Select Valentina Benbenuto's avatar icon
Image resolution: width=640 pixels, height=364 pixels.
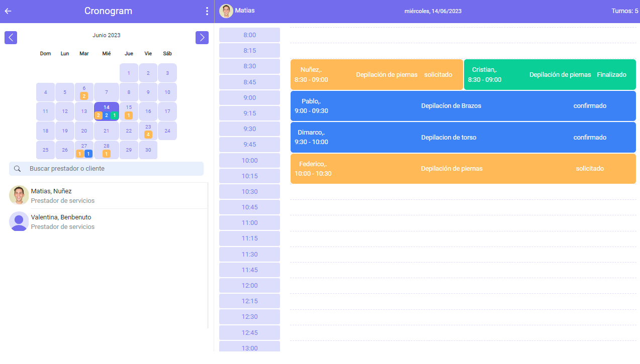tap(19, 221)
